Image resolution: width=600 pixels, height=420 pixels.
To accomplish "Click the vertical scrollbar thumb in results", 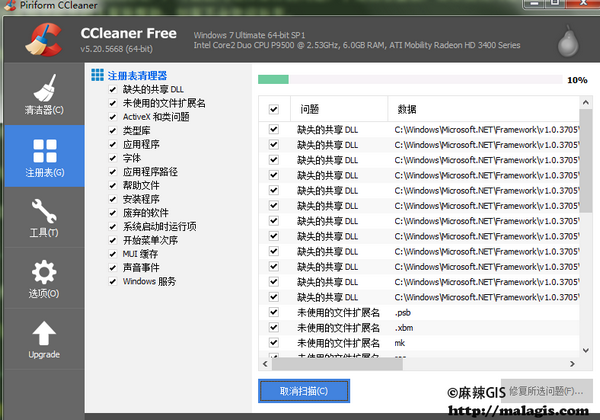I will pos(586,161).
